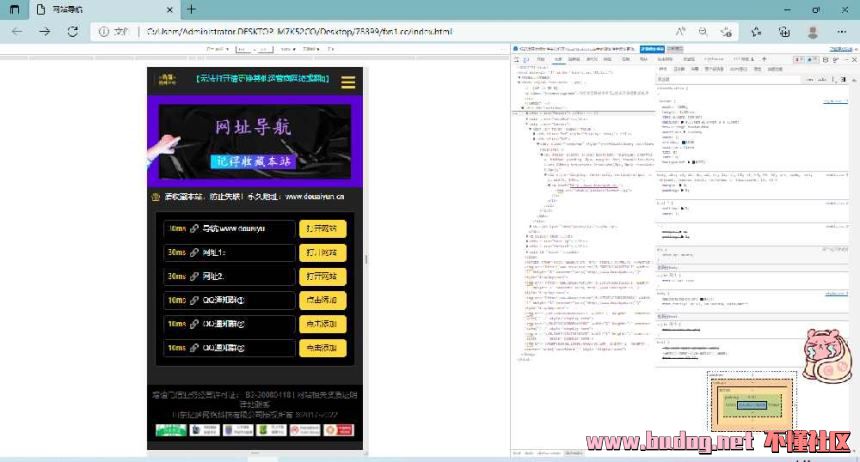The height and width of the screenshot is (462, 860).
Task: Click the background color swatch in CSS rule
Action: pos(693,162)
